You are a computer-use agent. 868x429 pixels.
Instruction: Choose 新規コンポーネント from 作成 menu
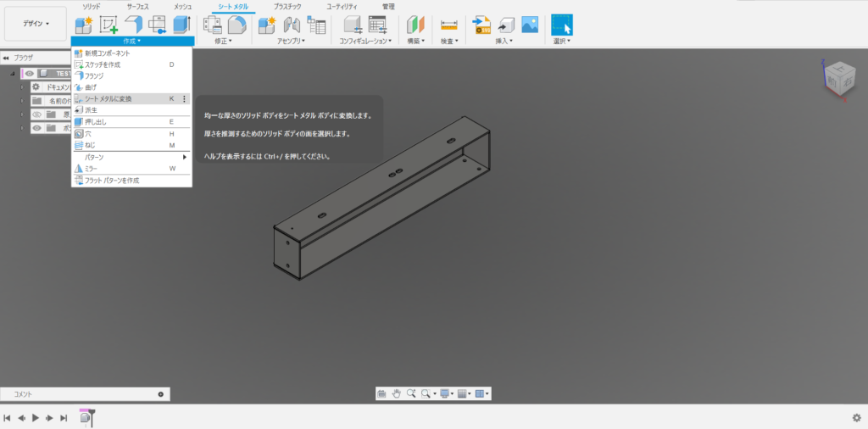tap(131, 53)
